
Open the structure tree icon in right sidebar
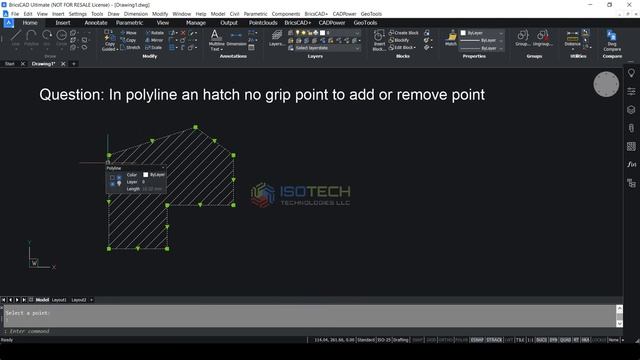point(631,183)
